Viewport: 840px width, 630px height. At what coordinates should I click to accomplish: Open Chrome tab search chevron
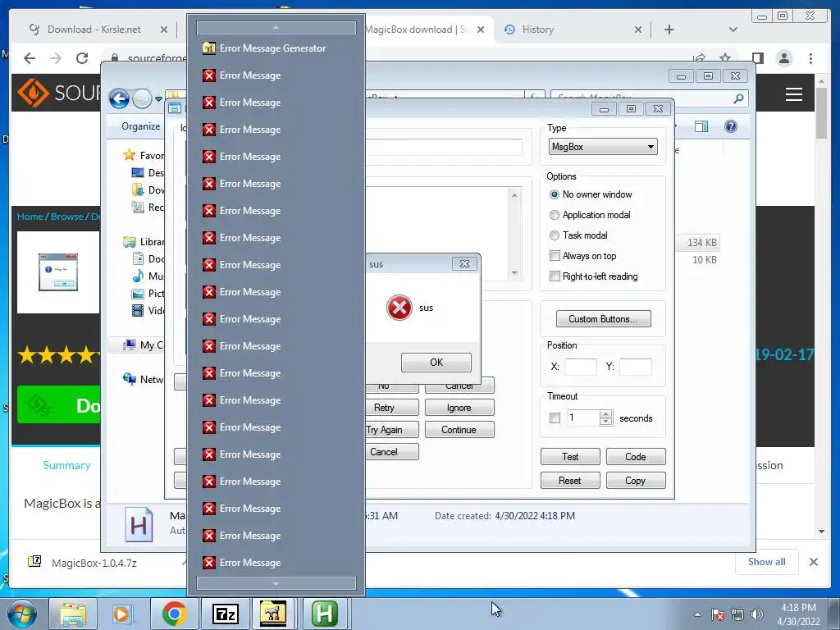(733, 30)
